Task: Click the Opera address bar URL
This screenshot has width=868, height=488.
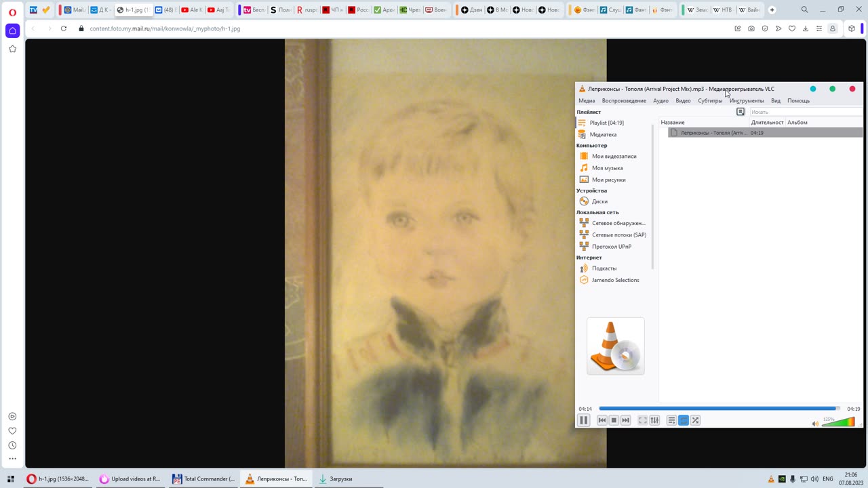Action: [x=165, y=28]
